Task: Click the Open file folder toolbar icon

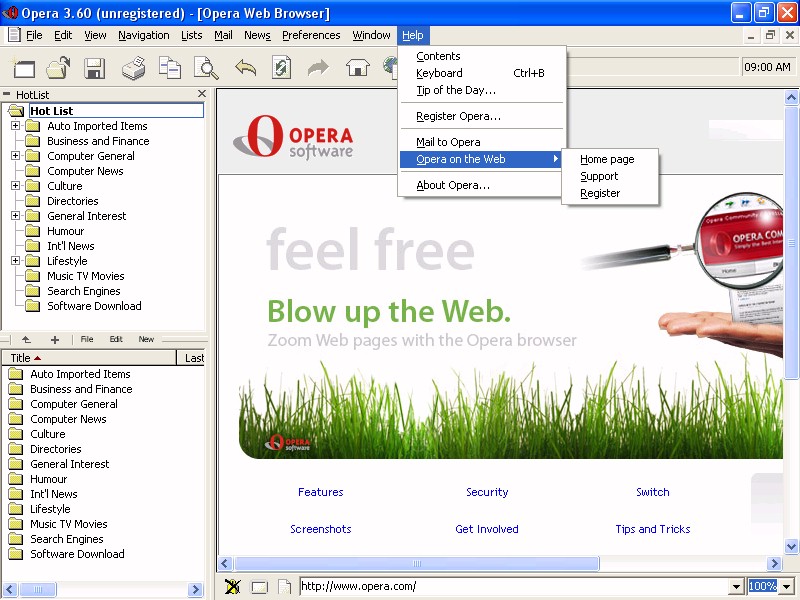Action: (58, 68)
